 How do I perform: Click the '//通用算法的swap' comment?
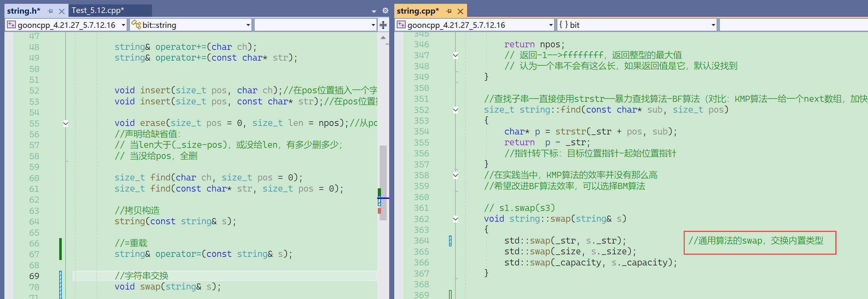[x=756, y=241]
